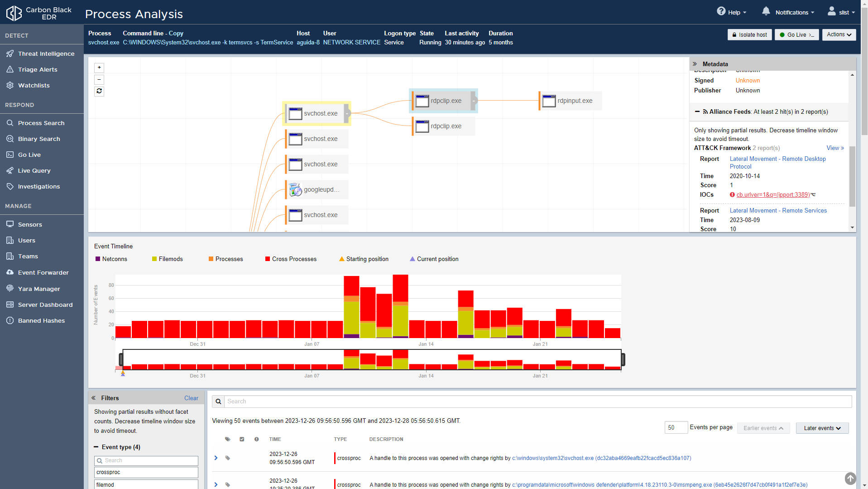Toggle Netconns legend in Event Timeline
This screenshot has height=489, width=868.
[111, 259]
